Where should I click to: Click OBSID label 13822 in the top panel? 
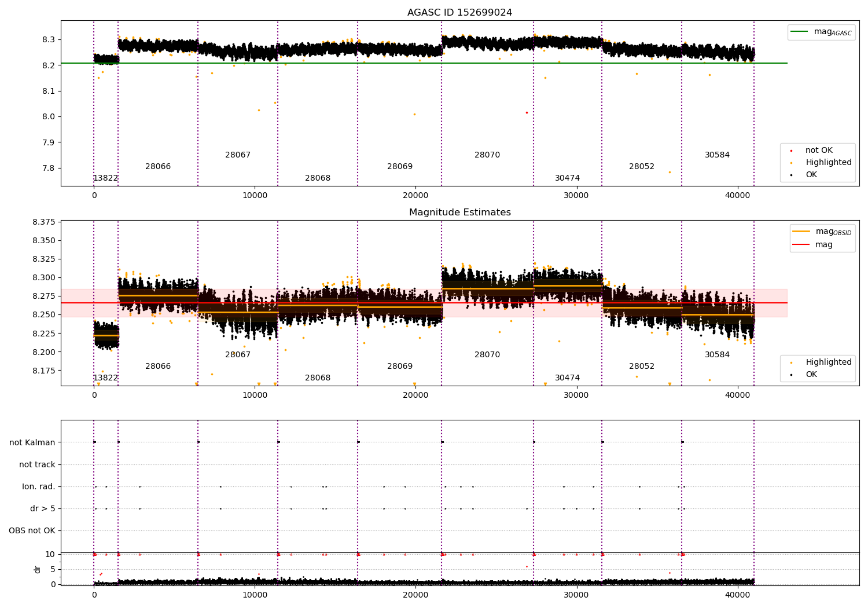pyautogui.click(x=105, y=178)
